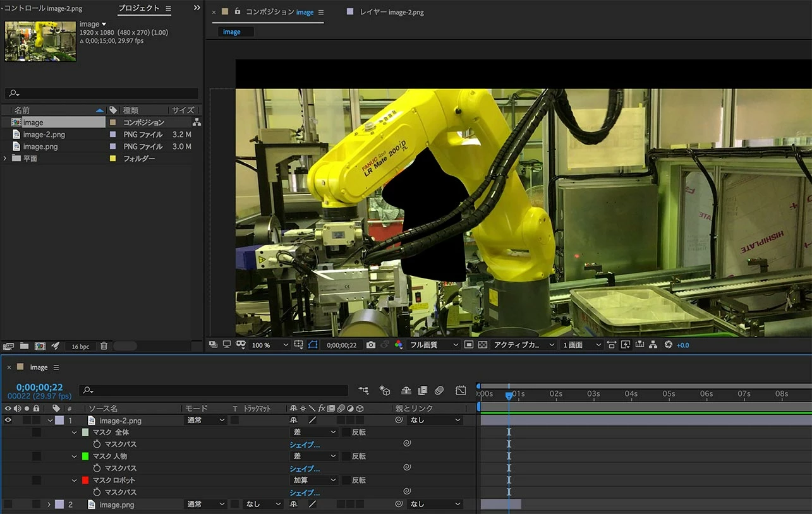This screenshot has height=514, width=812.
Task: Click シェイプ... link for マスク 全体
Action: (x=305, y=445)
